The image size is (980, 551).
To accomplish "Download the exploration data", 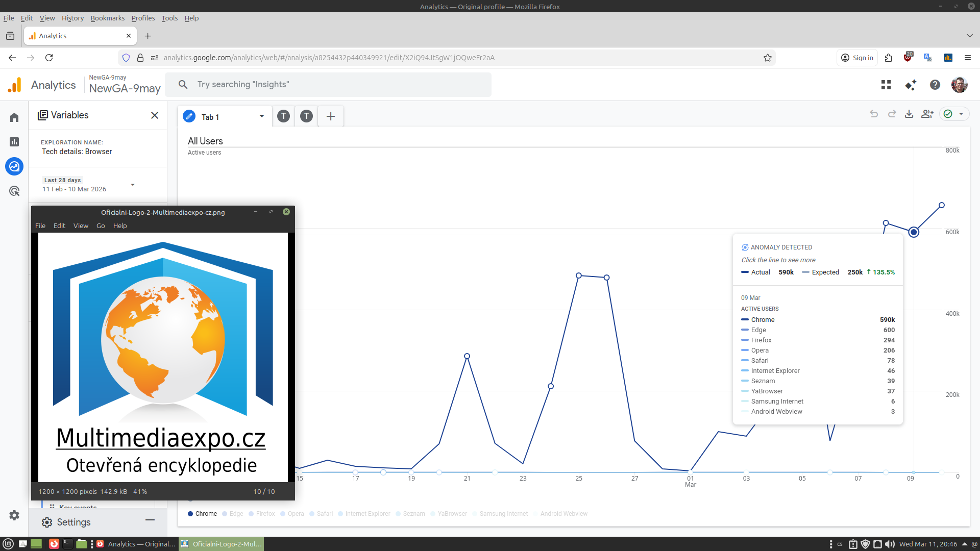I will (x=909, y=114).
